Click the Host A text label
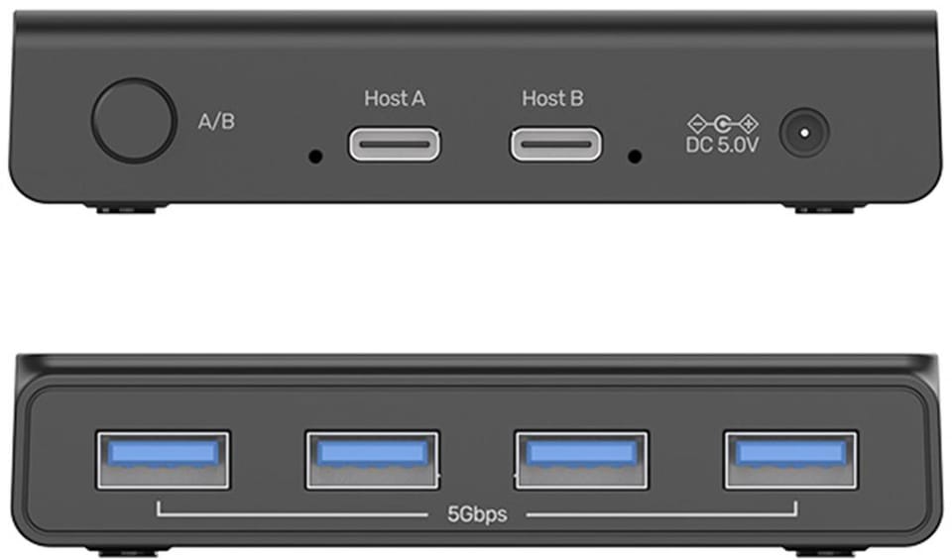952x560 pixels. click(395, 98)
